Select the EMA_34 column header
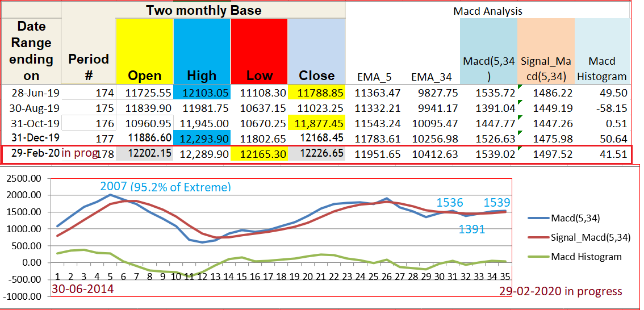Screen dimensions: 644x310 point(431,77)
